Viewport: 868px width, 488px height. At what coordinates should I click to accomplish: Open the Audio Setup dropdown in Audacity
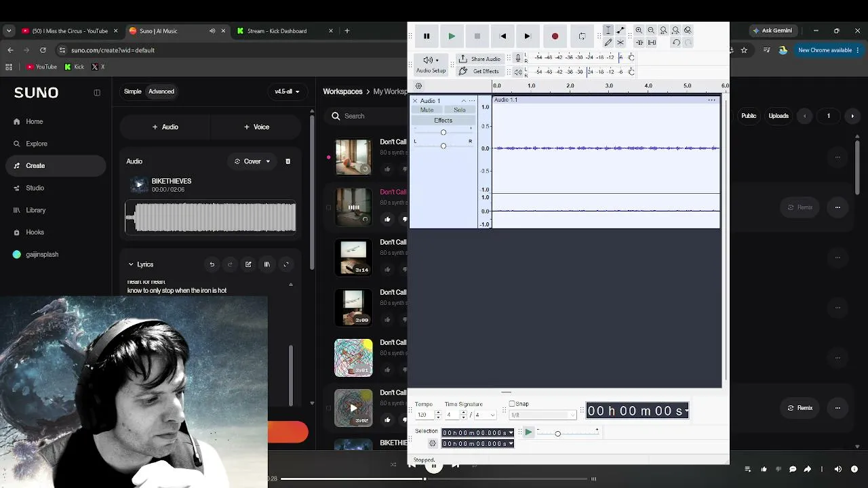[431, 64]
